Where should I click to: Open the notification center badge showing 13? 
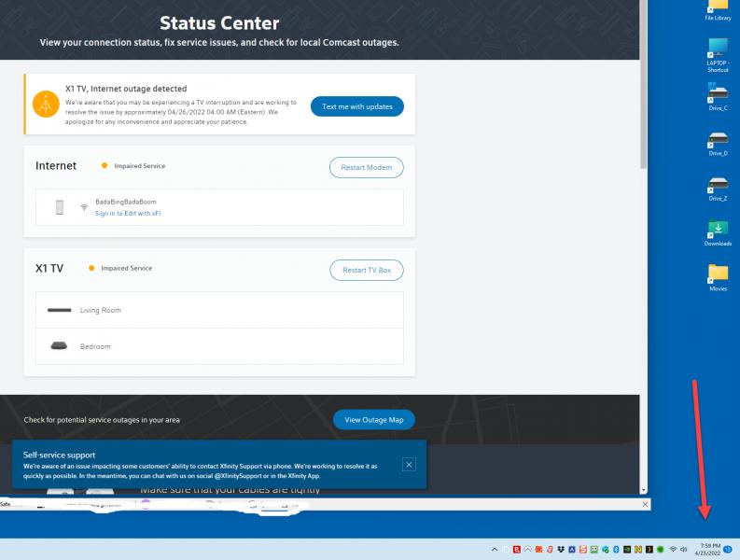tap(727, 550)
